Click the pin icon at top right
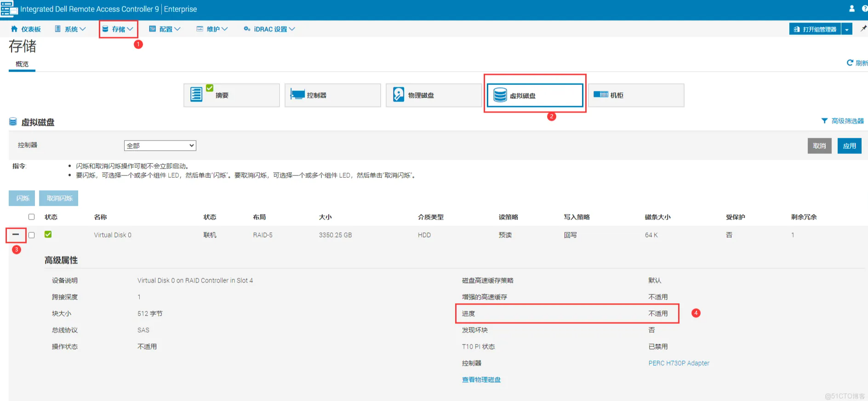868x401 pixels. point(863,28)
